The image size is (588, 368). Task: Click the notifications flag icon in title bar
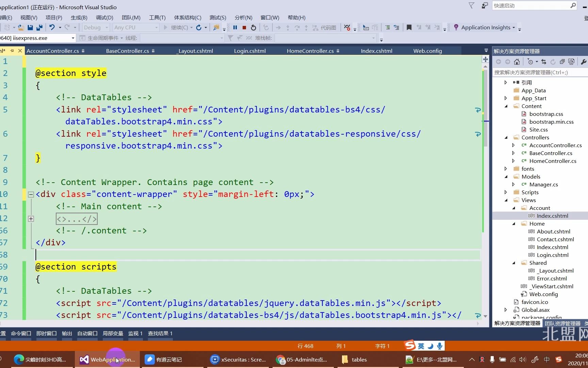click(x=471, y=5)
